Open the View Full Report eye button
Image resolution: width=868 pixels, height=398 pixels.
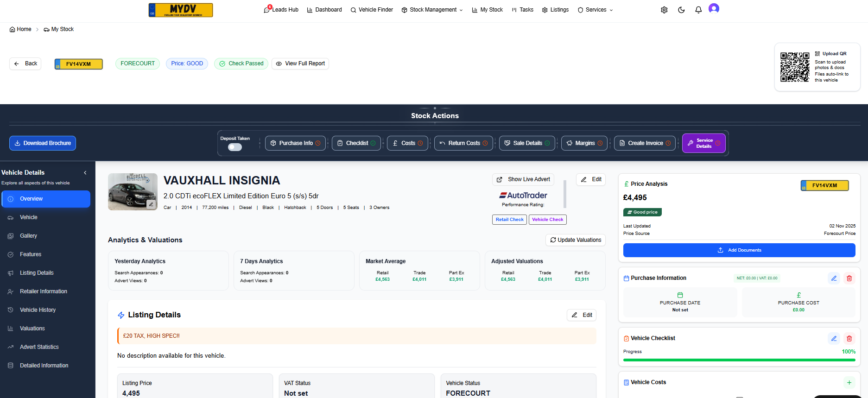coord(300,63)
